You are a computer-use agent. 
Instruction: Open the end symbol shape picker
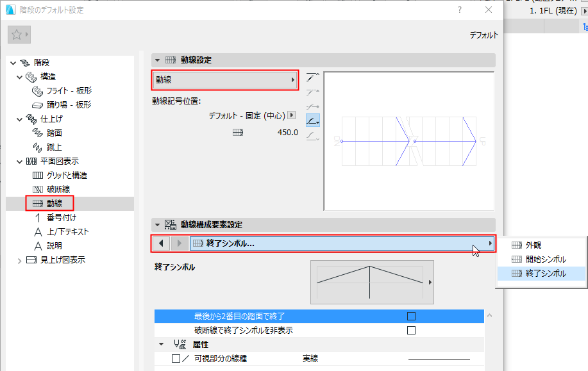coord(372,282)
